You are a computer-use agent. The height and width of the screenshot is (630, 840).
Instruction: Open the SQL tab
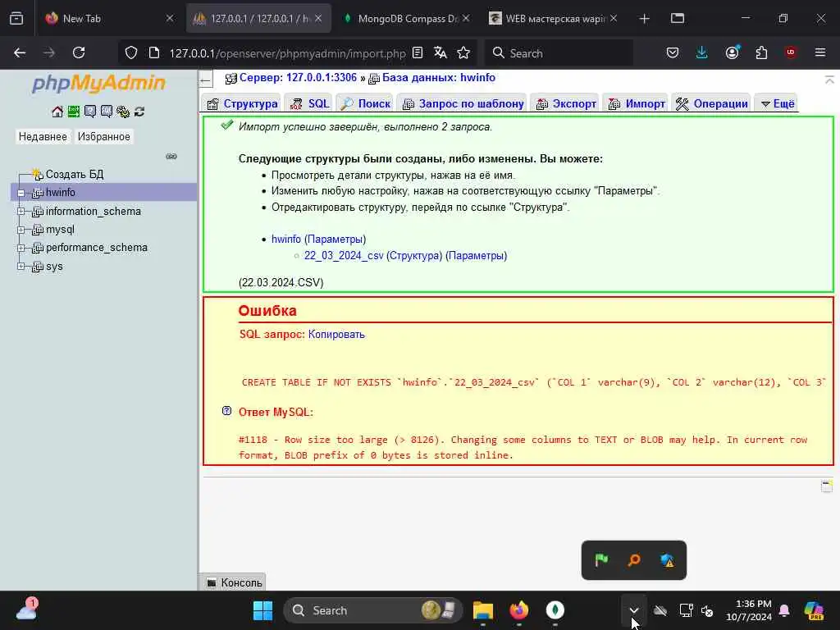pos(309,103)
